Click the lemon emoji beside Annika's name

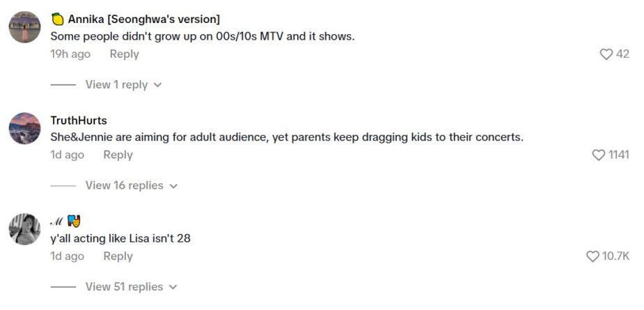[57, 20]
